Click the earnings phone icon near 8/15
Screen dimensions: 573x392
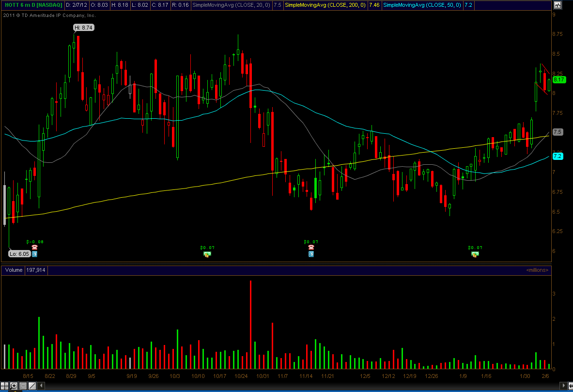pyautogui.click(x=35, y=248)
